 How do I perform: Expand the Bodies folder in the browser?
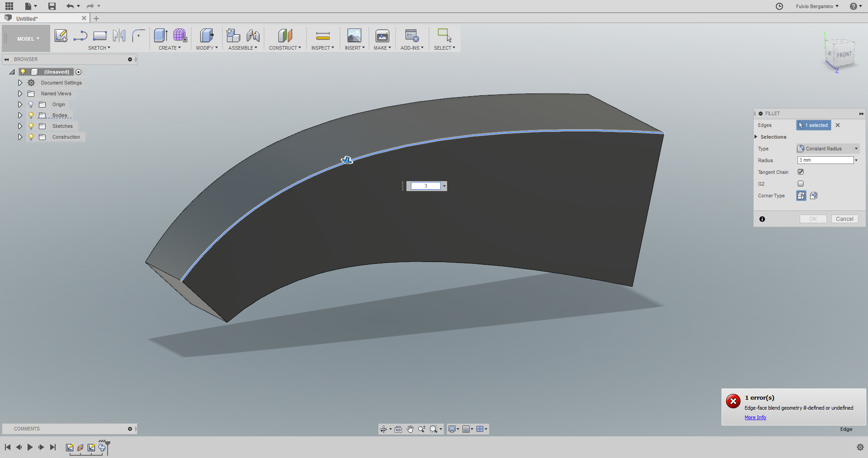tap(20, 115)
